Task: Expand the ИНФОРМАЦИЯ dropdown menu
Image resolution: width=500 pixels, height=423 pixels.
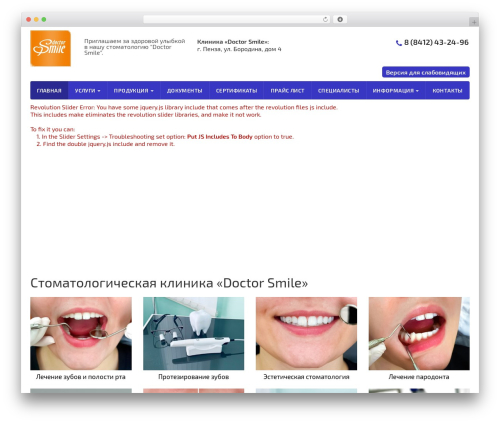Action: pyautogui.click(x=396, y=91)
